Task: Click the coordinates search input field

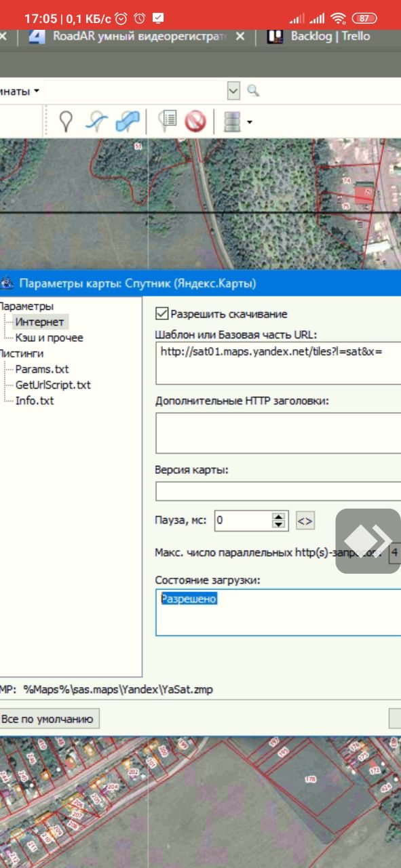Action: click(x=136, y=90)
